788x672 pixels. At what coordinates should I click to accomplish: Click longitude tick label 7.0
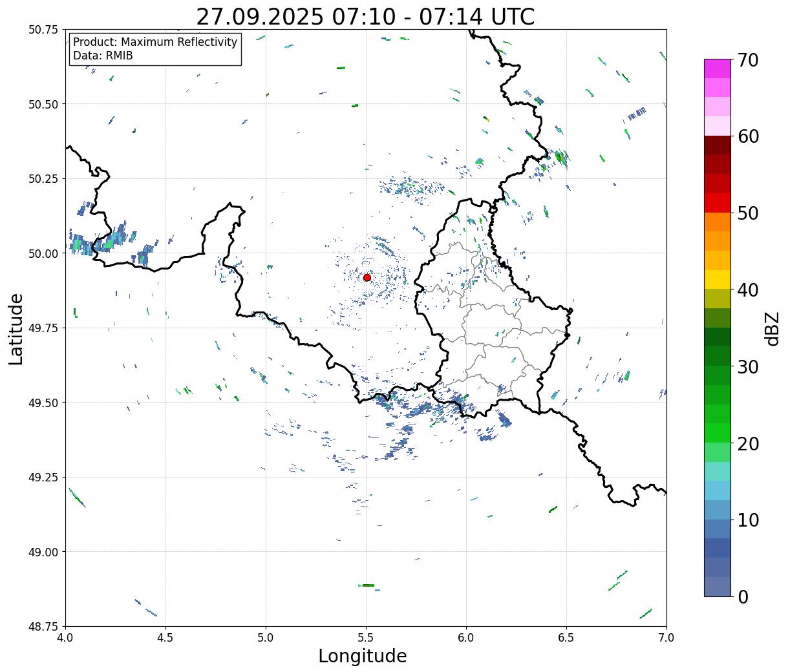(666, 637)
